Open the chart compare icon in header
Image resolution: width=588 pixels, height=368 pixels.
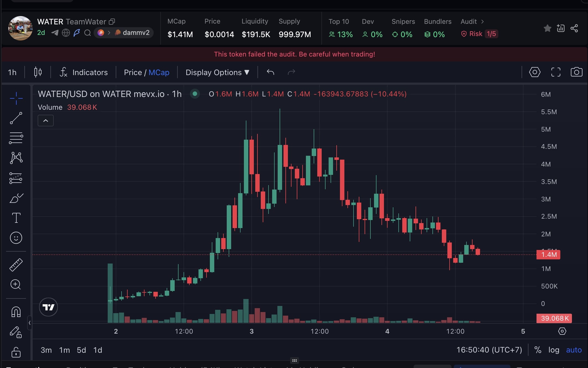pyautogui.click(x=561, y=28)
